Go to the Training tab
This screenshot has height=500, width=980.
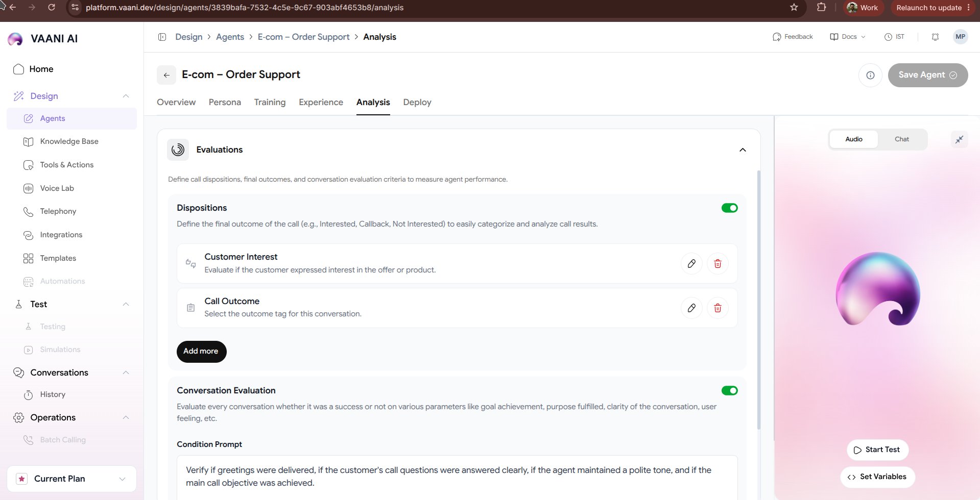click(x=270, y=103)
